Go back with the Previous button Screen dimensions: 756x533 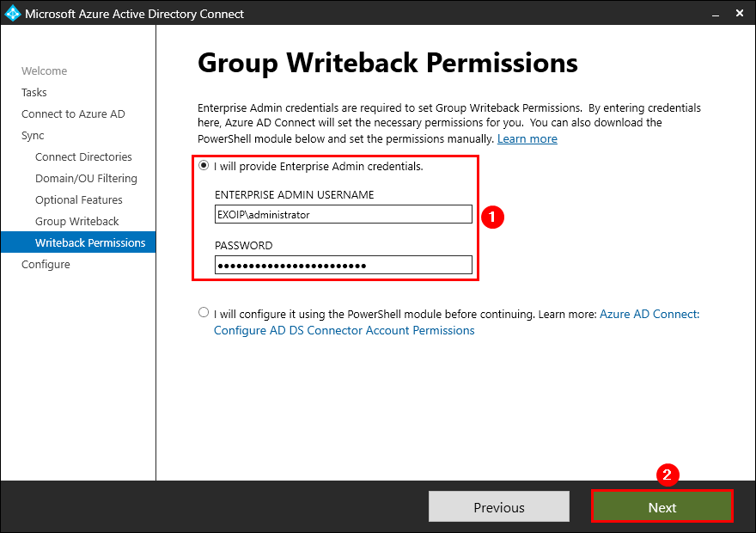498,506
